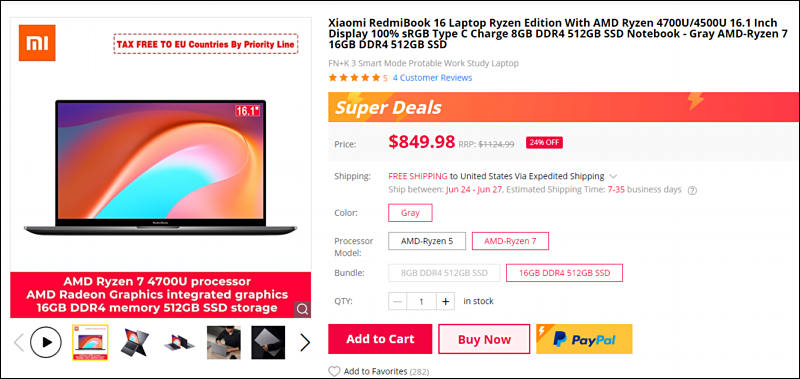This screenshot has width=800, height=379.
Task: Click the five-star rating icons
Action: point(355,78)
